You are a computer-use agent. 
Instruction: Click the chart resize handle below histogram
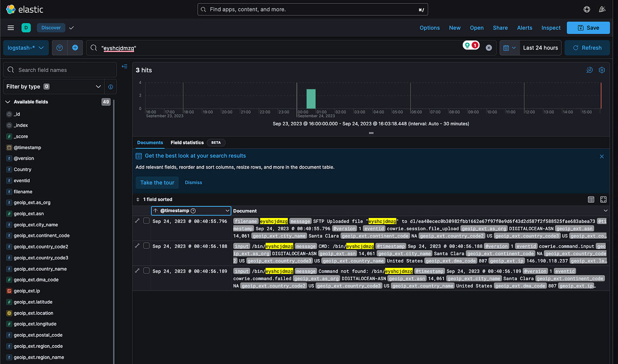(x=371, y=133)
